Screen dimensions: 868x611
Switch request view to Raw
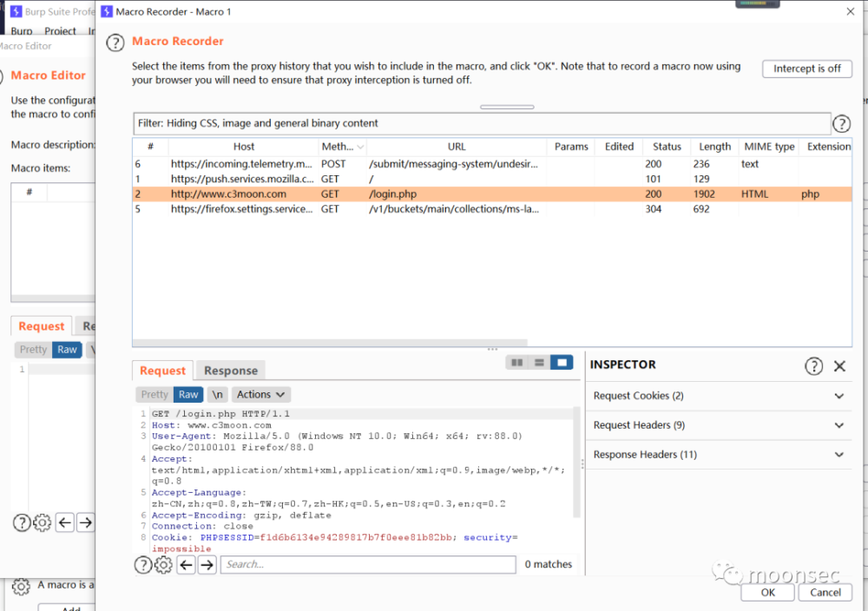(188, 395)
